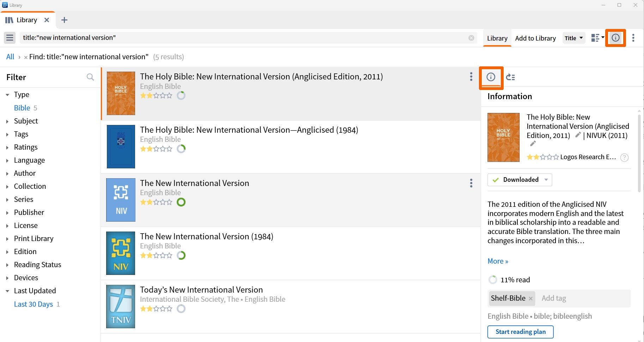644x342 pixels.
Task: Remove the Shelf-Bible tag
Action: [530, 299]
